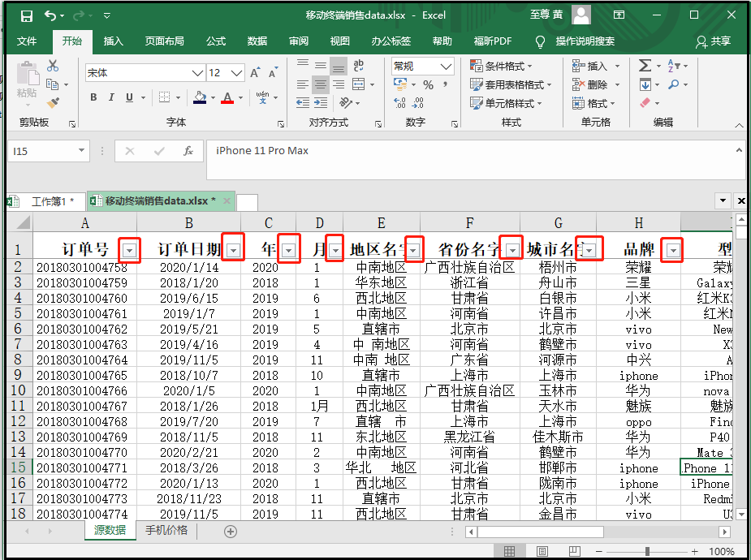The image size is (751, 560).
Task: Click the Copy icon in clipboard group
Action: (52, 84)
